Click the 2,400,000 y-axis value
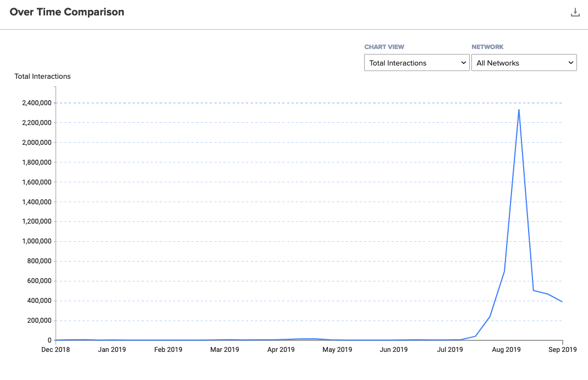Screen dimensions: 588x380 pyautogui.click(x=34, y=103)
